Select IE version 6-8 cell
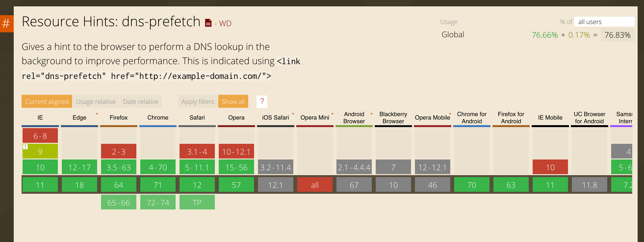The image size is (644, 242). pyautogui.click(x=40, y=136)
